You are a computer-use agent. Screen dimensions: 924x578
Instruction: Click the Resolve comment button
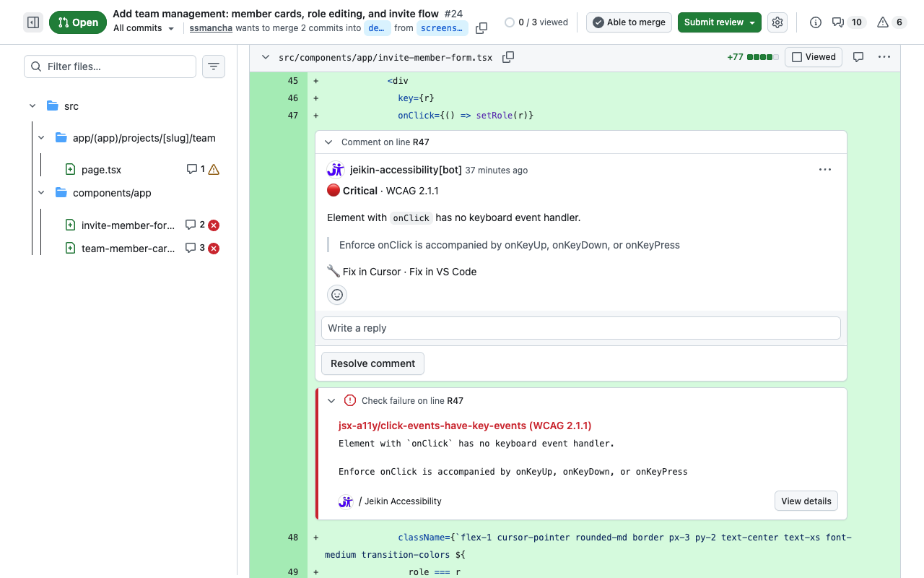[x=372, y=363]
